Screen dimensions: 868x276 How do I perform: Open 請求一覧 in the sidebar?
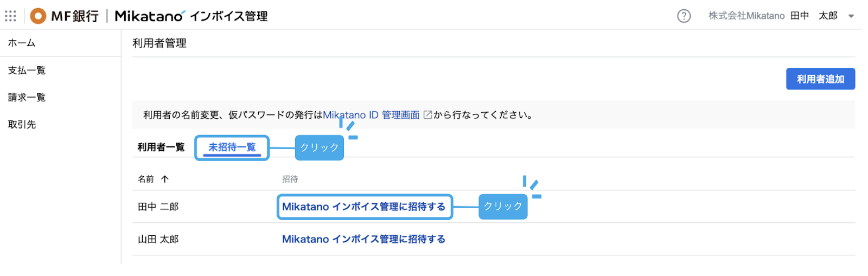click(x=27, y=98)
